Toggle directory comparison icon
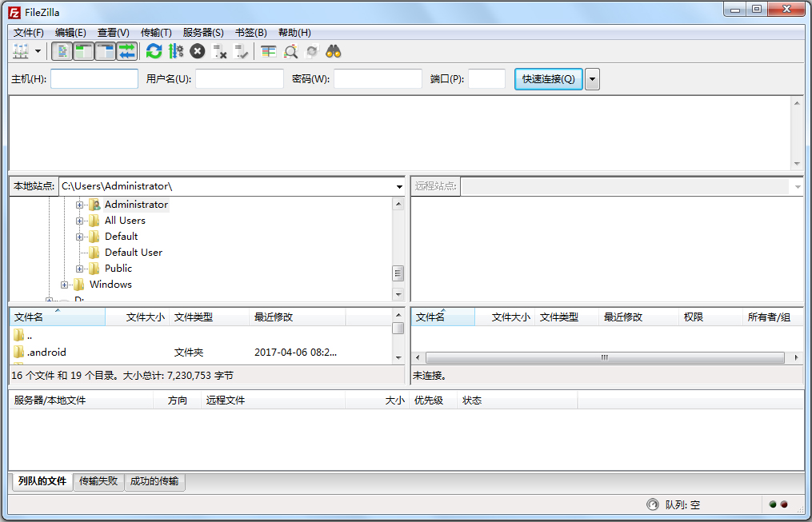This screenshot has height=522, width=812. (x=290, y=51)
